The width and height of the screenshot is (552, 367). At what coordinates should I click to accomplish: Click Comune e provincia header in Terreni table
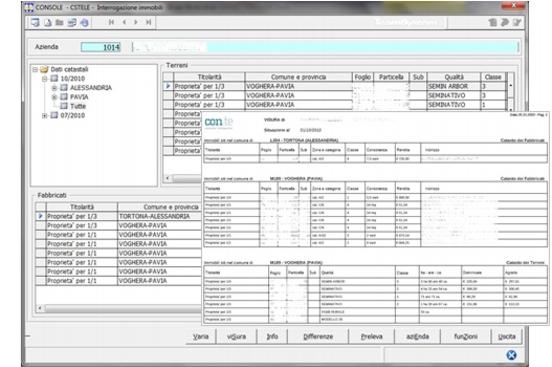point(299,77)
